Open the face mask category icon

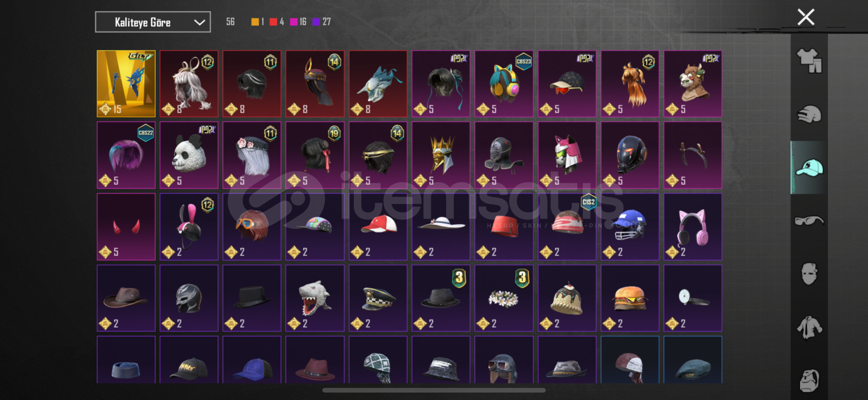click(809, 274)
